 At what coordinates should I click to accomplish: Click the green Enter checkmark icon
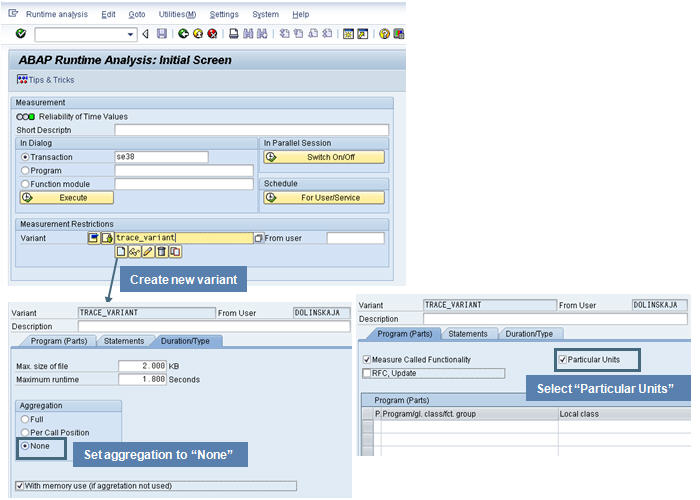pyautogui.click(x=21, y=34)
